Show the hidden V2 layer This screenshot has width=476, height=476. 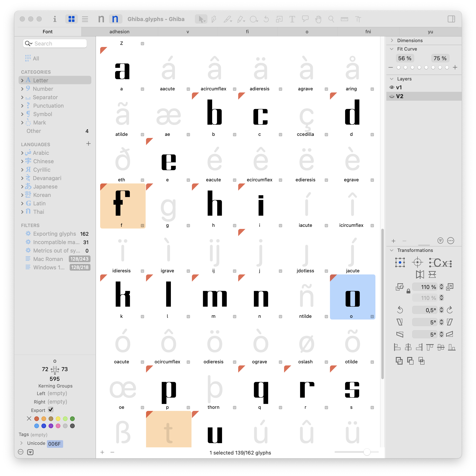pos(391,96)
